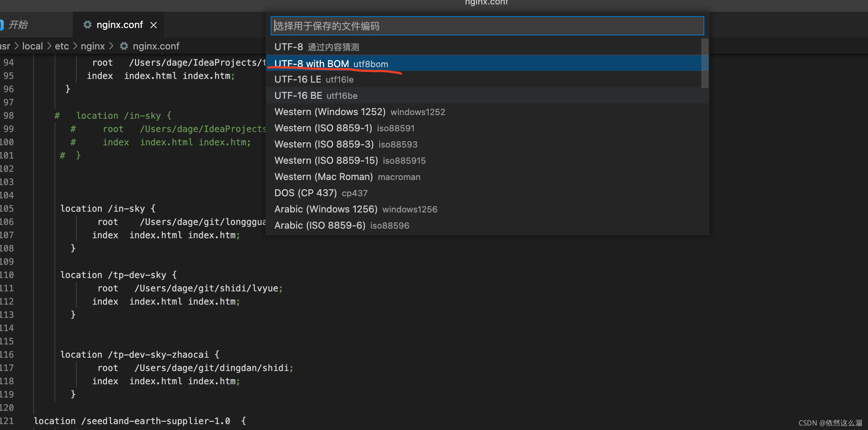Image resolution: width=868 pixels, height=430 pixels.
Task: Expand the etc breadcrumb segment
Action: (x=62, y=46)
